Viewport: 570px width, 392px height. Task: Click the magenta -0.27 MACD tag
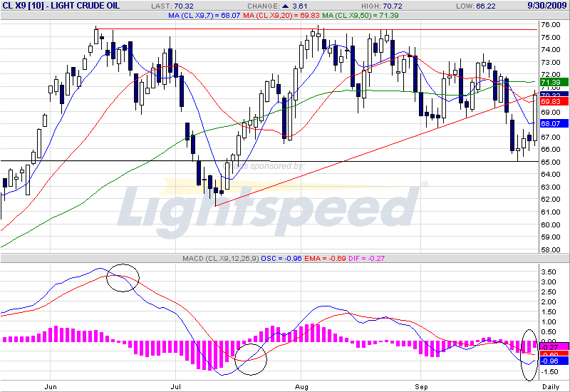[554, 347]
